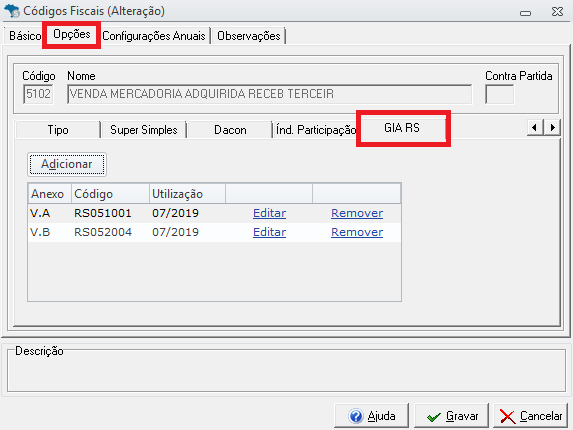Viewport: 573px width, 430px height.
Task: Select the Dacon sub-tab
Action: (230, 130)
